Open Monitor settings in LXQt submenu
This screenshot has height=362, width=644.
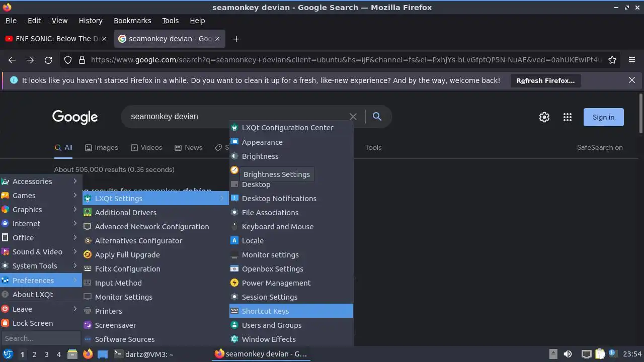(291, 254)
